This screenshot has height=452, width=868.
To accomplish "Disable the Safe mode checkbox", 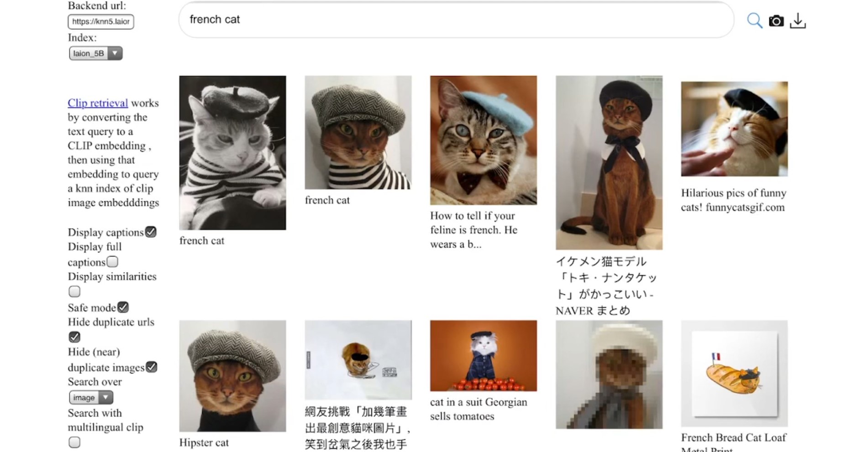I will click(x=123, y=307).
